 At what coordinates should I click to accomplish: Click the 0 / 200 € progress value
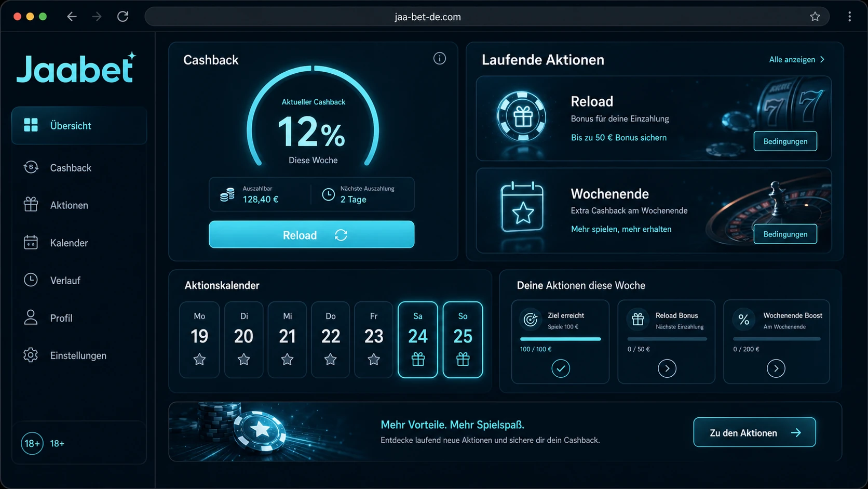point(746,349)
